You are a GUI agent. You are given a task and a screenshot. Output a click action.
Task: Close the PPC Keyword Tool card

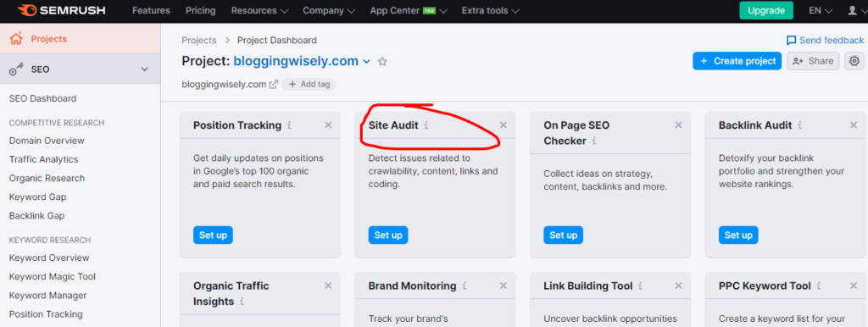854,285
